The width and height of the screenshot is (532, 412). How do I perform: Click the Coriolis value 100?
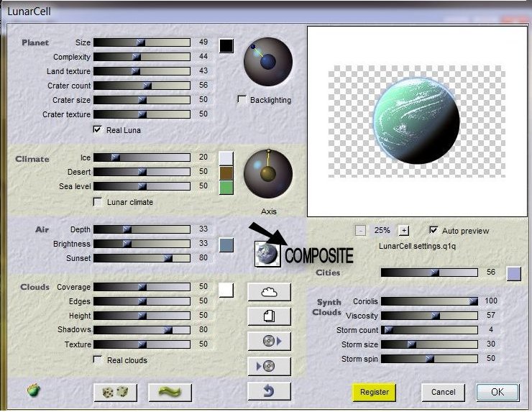pyautogui.click(x=490, y=301)
